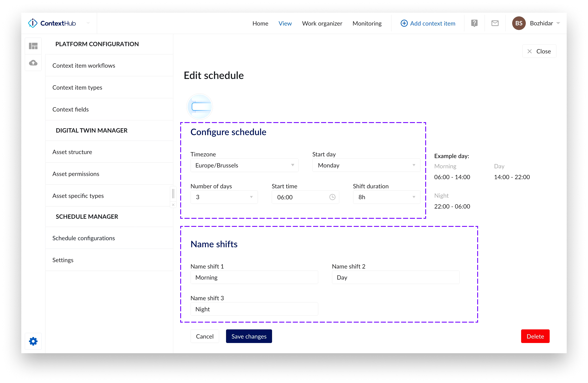This screenshot has height=383, width=588.
Task: Click the clock icon in Start time field
Action: point(332,197)
